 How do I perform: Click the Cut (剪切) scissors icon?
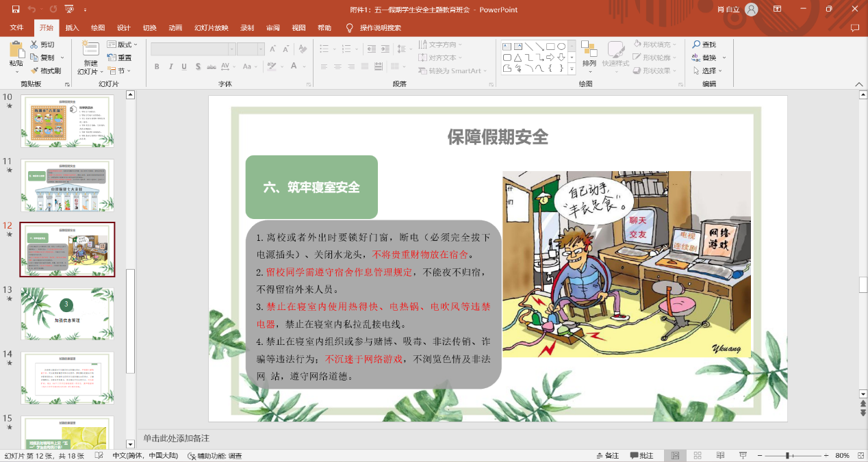point(34,44)
